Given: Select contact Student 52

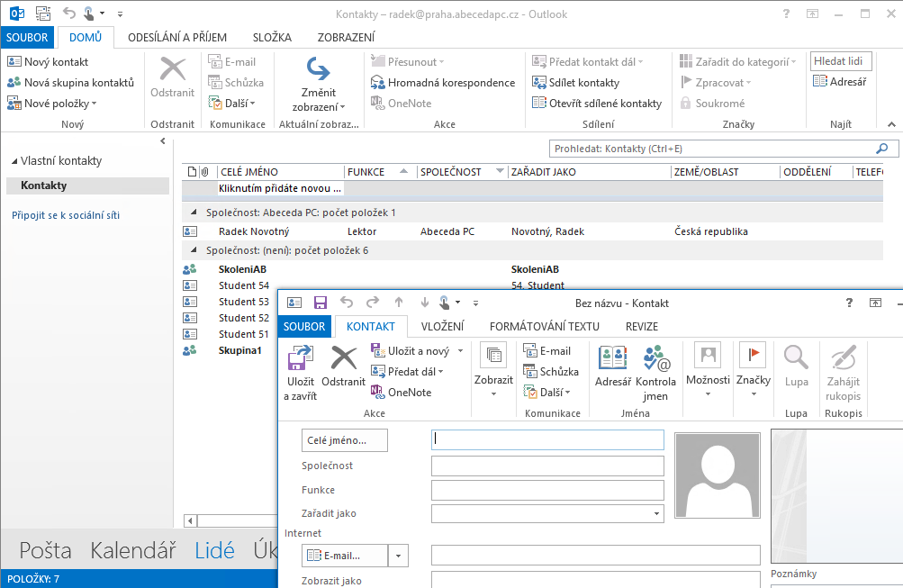Looking at the screenshot, I should tap(244, 318).
